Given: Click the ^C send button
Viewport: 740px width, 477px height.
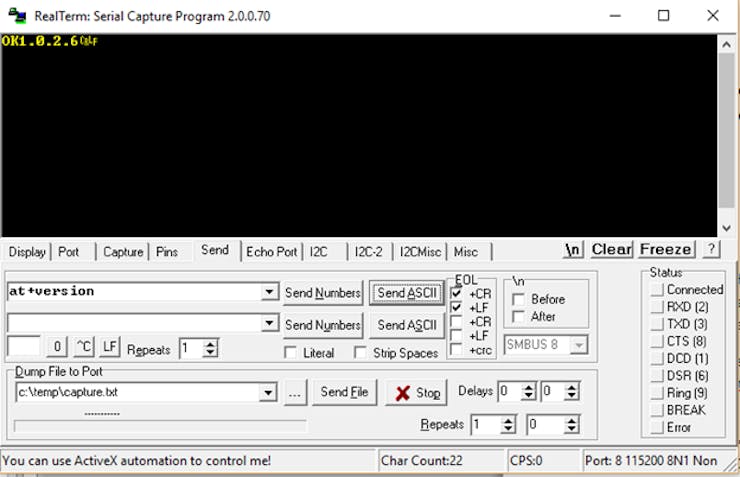Looking at the screenshot, I should 84,347.
